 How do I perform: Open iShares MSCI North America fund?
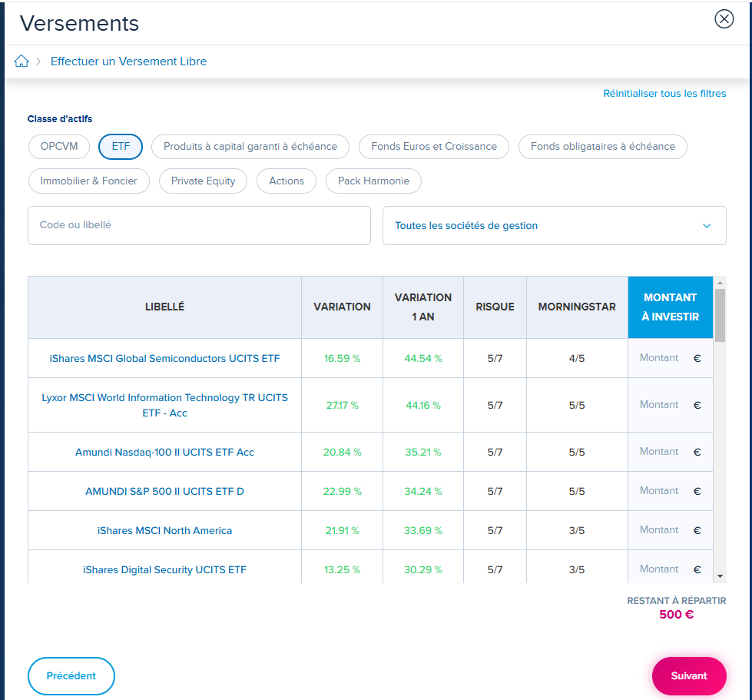(x=164, y=531)
